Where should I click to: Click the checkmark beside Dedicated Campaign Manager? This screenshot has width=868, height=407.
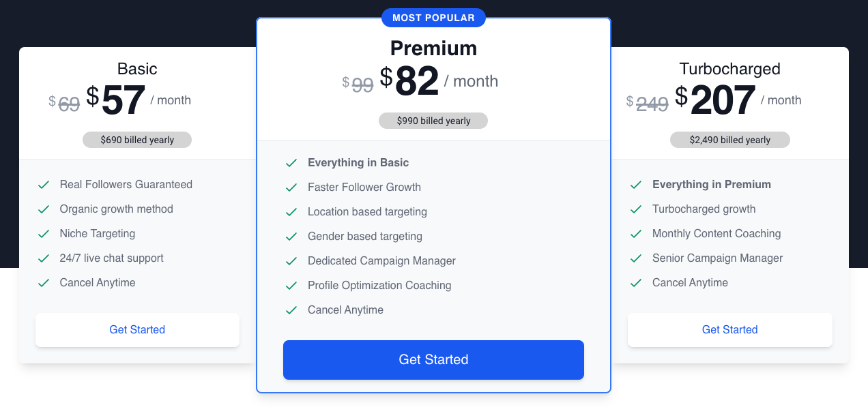click(291, 260)
